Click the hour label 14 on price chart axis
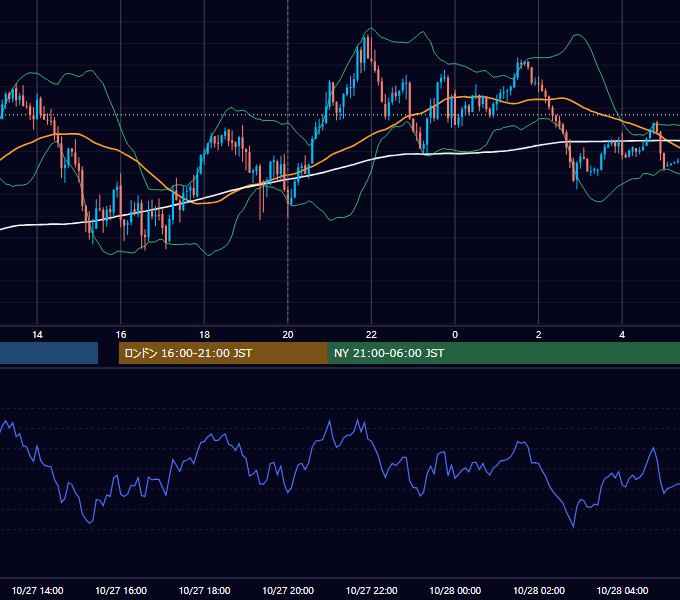The width and height of the screenshot is (680, 600). pyautogui.click(x=37, y=334)
